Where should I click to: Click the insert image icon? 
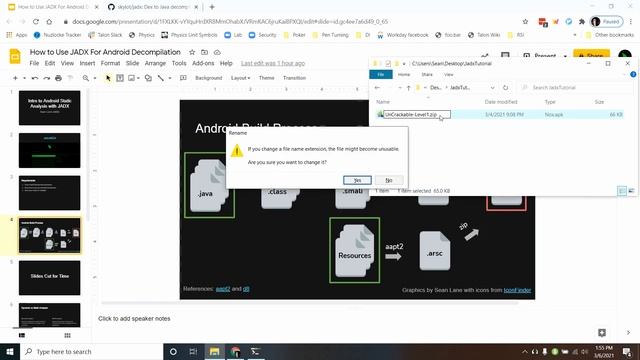coord(131,78)
